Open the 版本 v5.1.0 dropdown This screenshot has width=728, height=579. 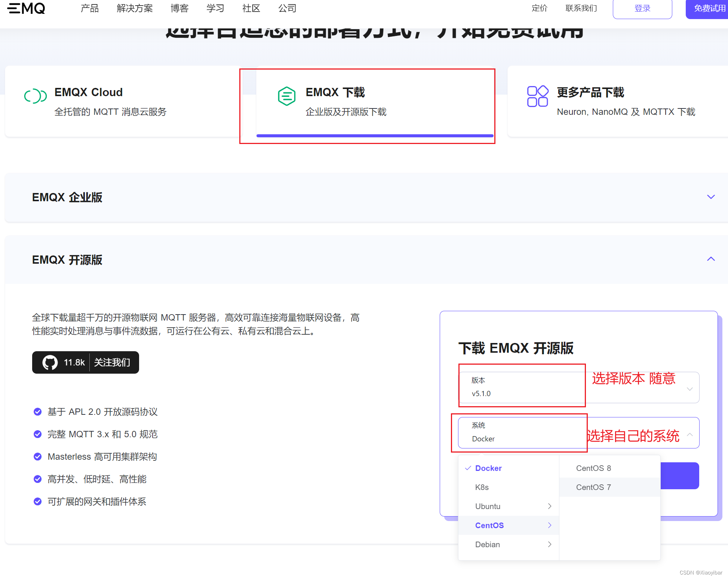[579, 387]
